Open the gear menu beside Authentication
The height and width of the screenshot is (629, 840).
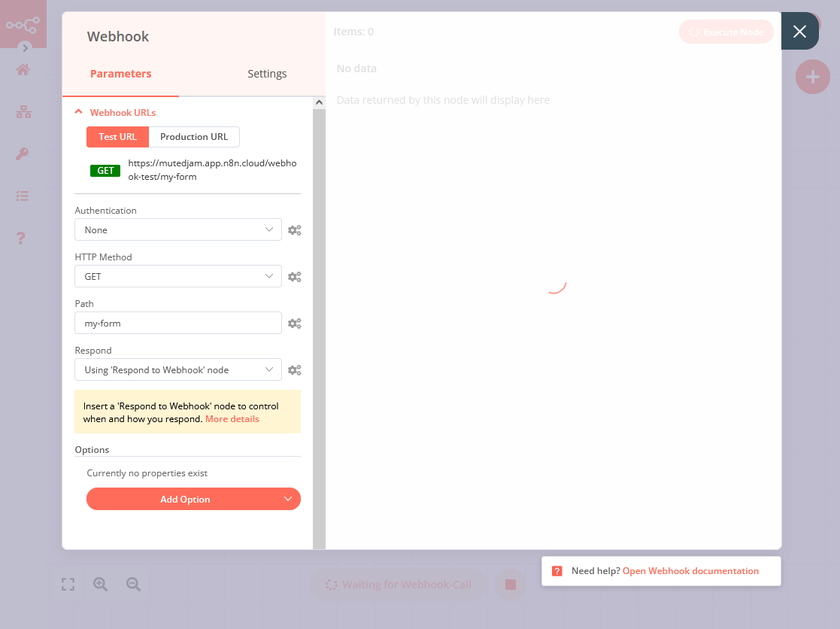[x=294, y=229]
